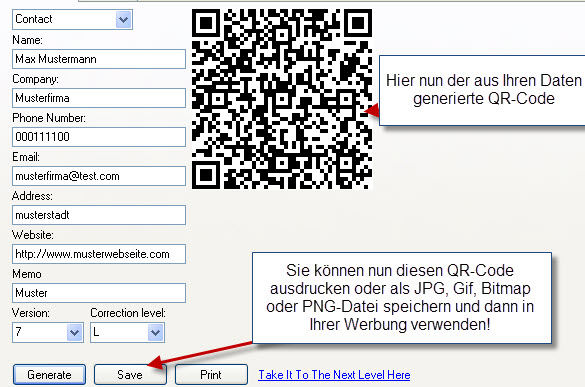Click the generated QR code image
The height and width of the screenshot is (387, 585).
282,99
